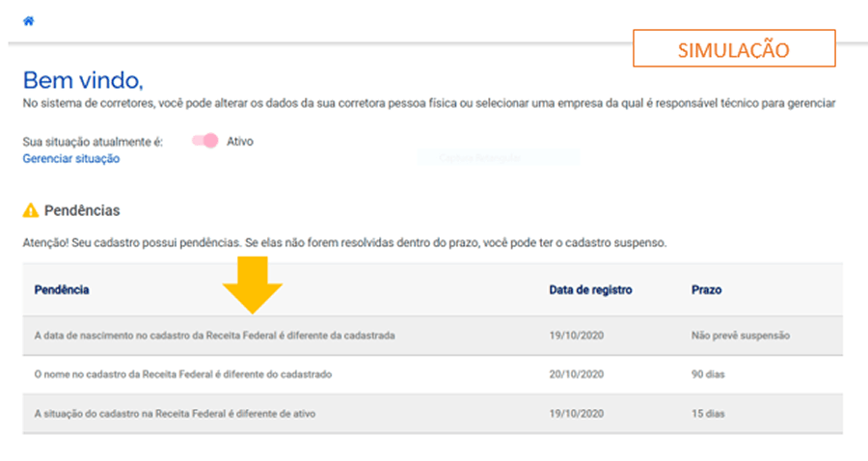
Task: Select the data de nascimento pendência row
Action: point(214,336)
